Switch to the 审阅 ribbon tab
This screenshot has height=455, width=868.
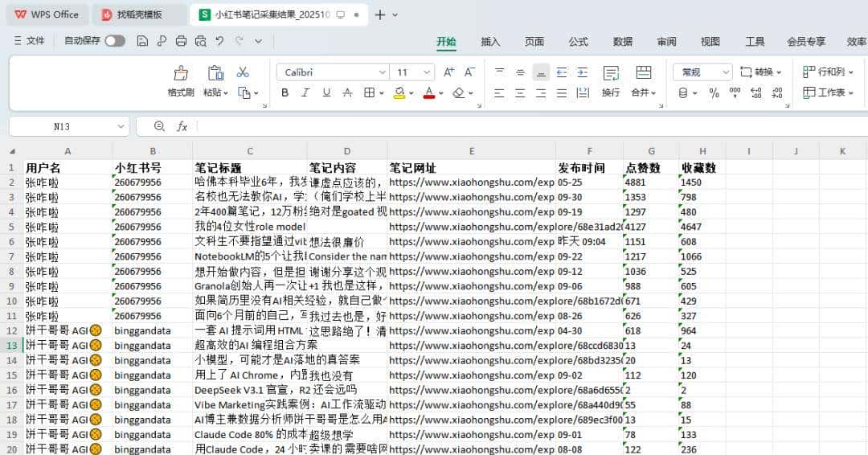(666, 42)
